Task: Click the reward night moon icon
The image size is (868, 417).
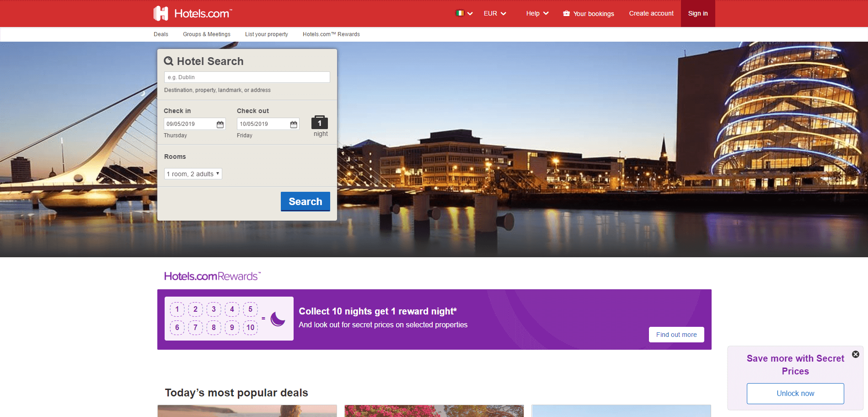Action: [x=278, y=319]
